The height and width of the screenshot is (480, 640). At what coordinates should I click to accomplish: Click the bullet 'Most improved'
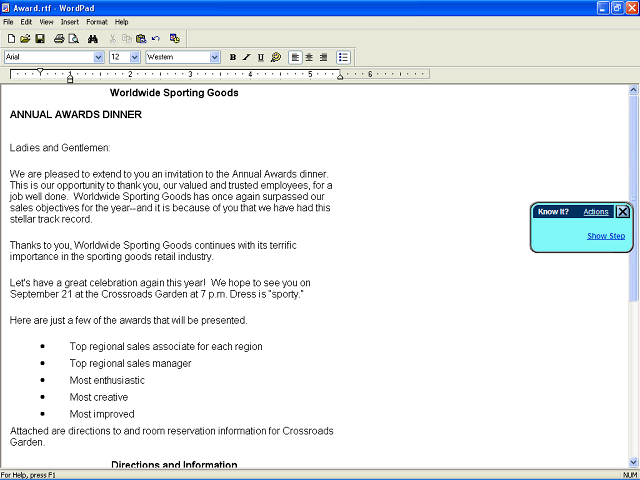click(x=102, y=414)
